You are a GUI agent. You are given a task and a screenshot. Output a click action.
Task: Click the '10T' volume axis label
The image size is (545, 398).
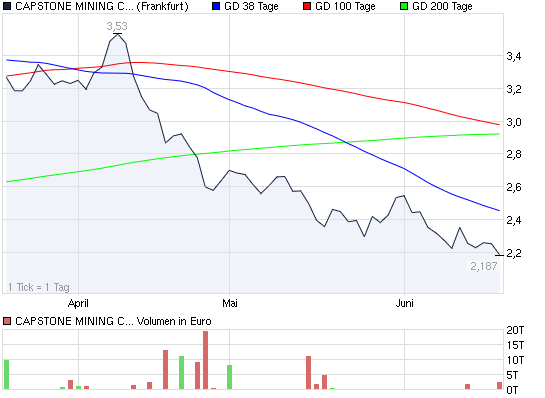click(515, 360)
